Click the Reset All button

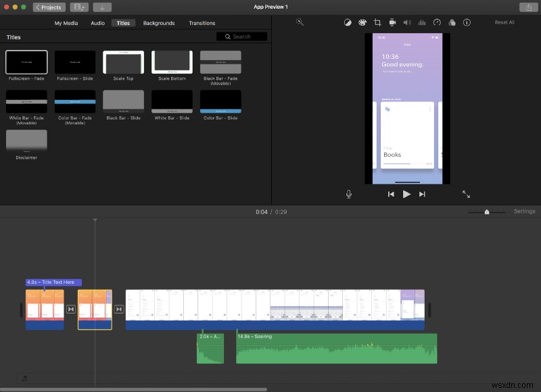click(504, 22)
